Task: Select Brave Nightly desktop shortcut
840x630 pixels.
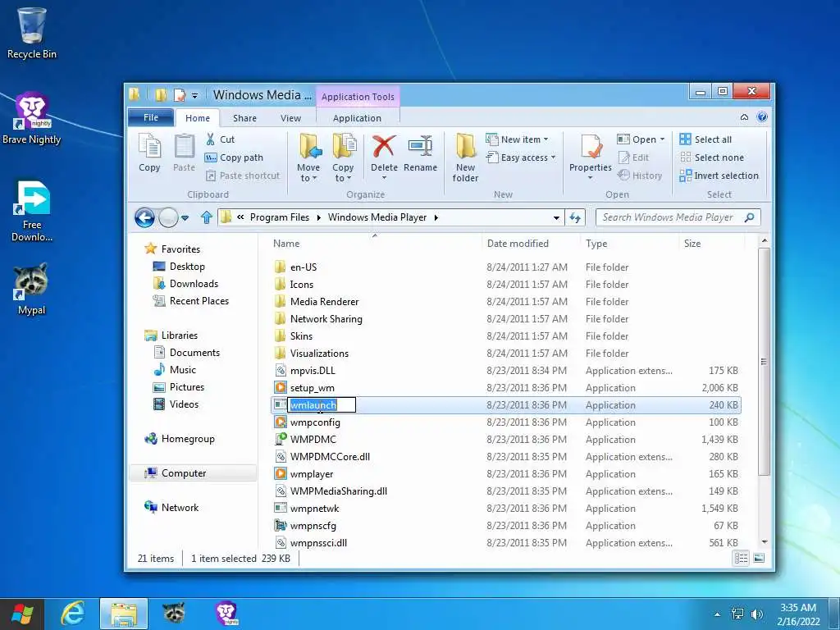Action: coord(32,118)
